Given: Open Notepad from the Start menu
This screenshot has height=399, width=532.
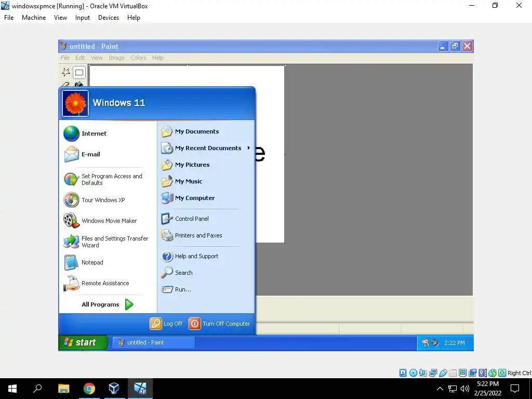Looking at the screenshot, I should click(x=84, y=262).
